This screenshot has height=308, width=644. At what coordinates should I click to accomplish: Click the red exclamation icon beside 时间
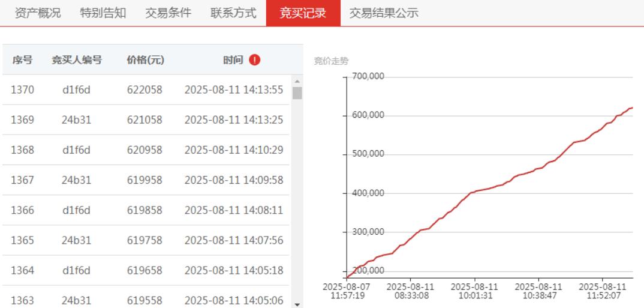click(x=255, y=60)
